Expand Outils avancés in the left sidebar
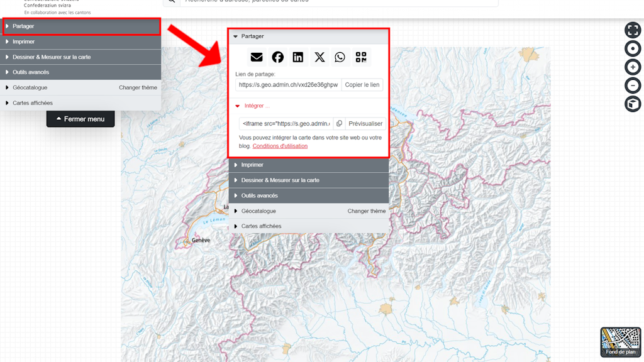Screen dimensions: 644x362 tap(31, 72)
